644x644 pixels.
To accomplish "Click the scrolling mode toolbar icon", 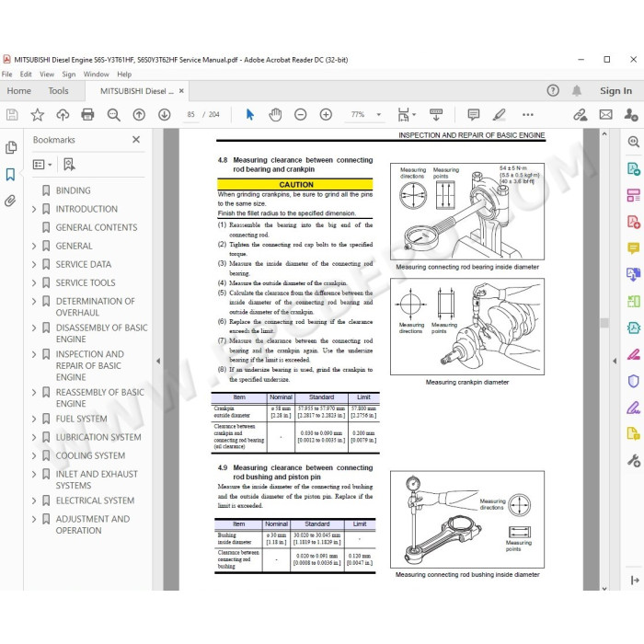I will (x=436, y=115).
